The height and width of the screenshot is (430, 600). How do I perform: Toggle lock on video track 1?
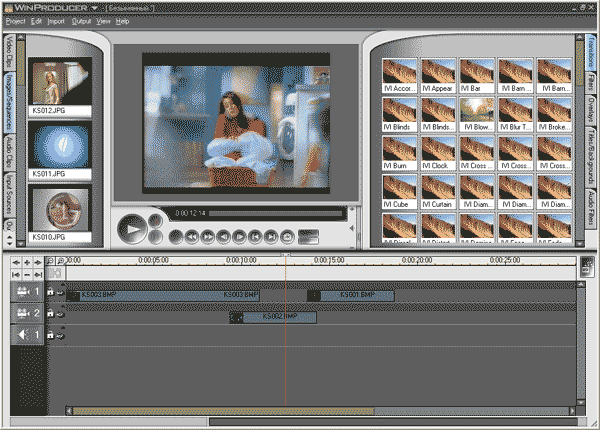[50, 293]
